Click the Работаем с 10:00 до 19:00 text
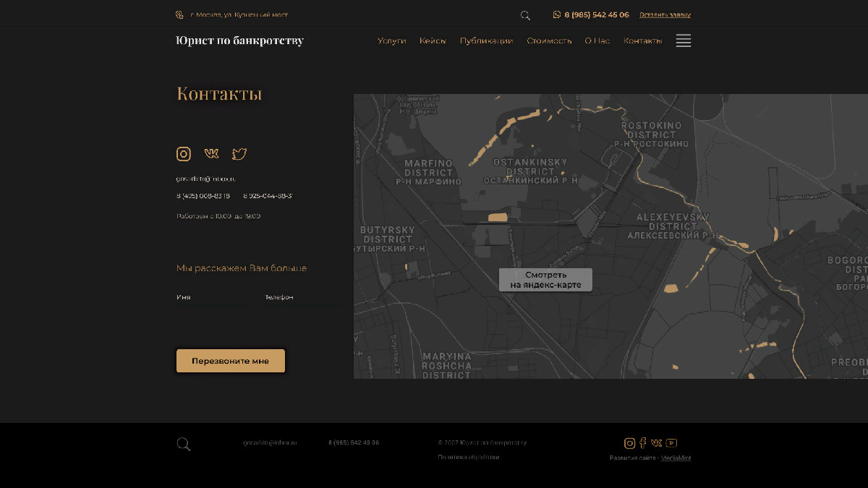The image size is (868, 488). point(218,216)
